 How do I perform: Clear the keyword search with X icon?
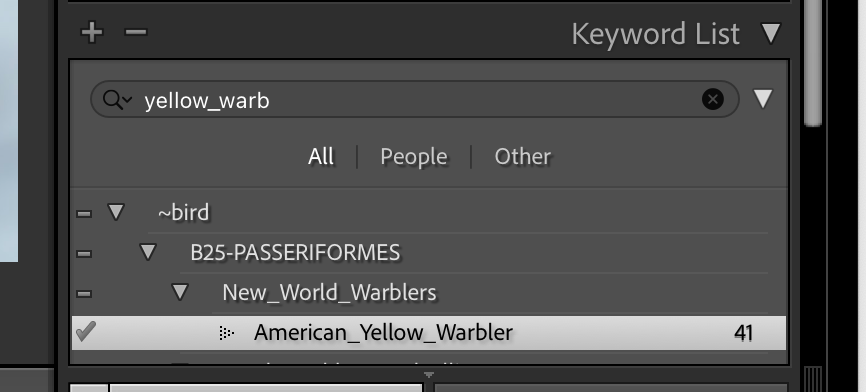[x=712, y=99]
